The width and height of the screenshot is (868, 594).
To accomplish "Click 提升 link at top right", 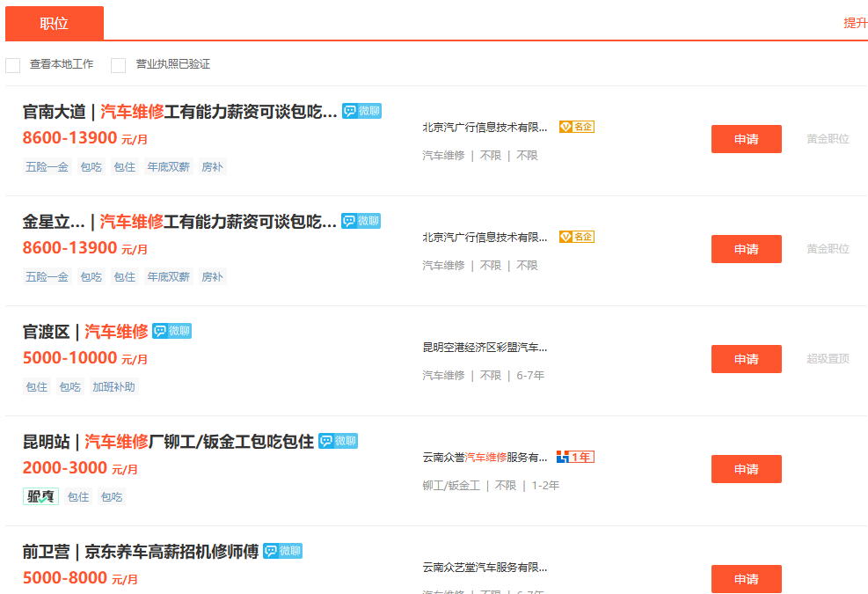I will tap(855, 23).
